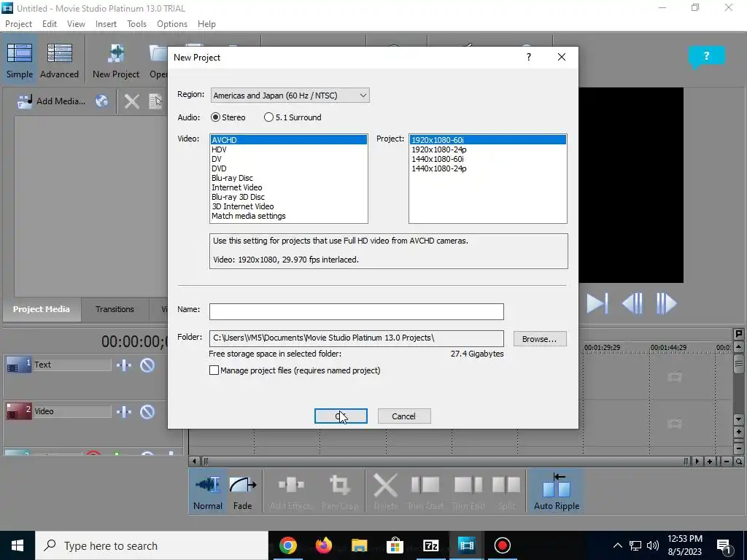
Task: Switch to the Transitions tab
Action: point(115,309)
